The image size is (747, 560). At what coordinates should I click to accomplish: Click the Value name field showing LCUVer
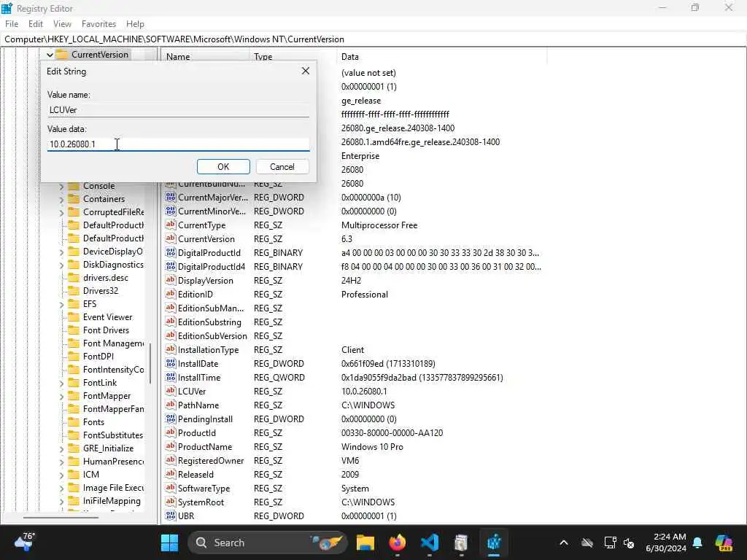178,110
